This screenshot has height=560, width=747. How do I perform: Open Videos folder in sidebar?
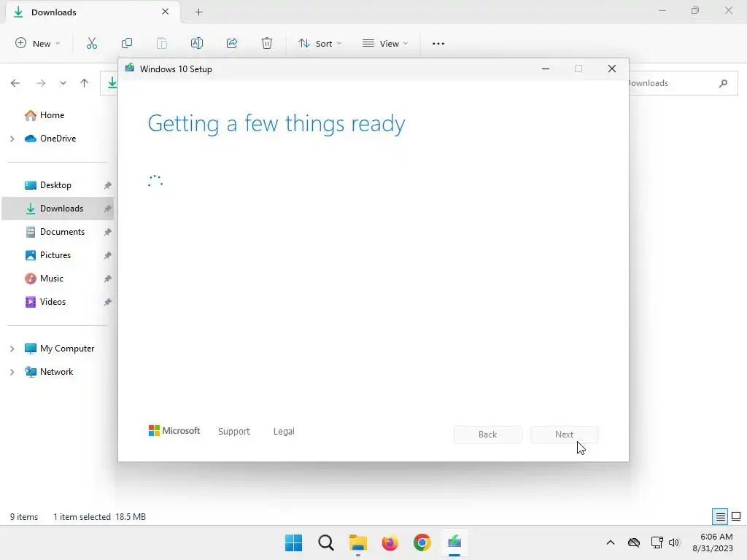53,302
